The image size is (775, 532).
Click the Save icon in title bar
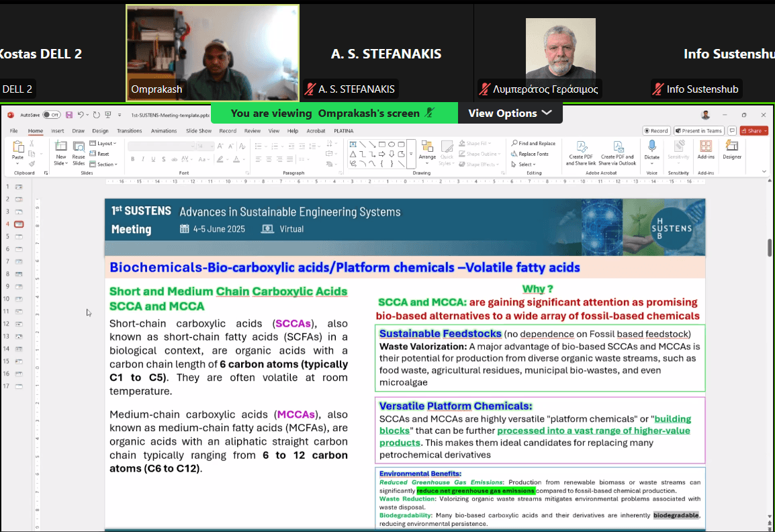tap(69, 115)
